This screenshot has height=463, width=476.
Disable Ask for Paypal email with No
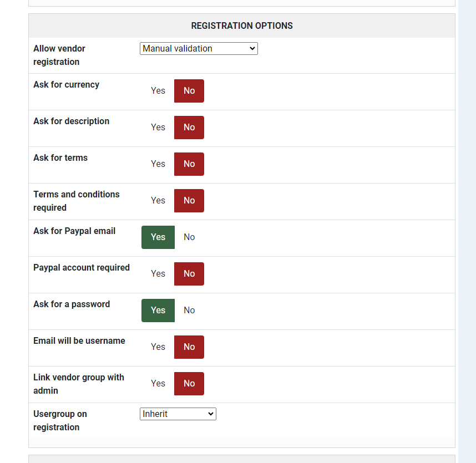coord(189,237)
